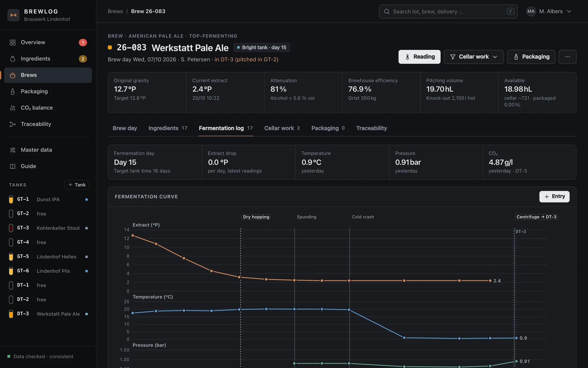Viewport: 588px width, 368px height.
Task: Add a new Tank
Action: (x=77, y=185)
